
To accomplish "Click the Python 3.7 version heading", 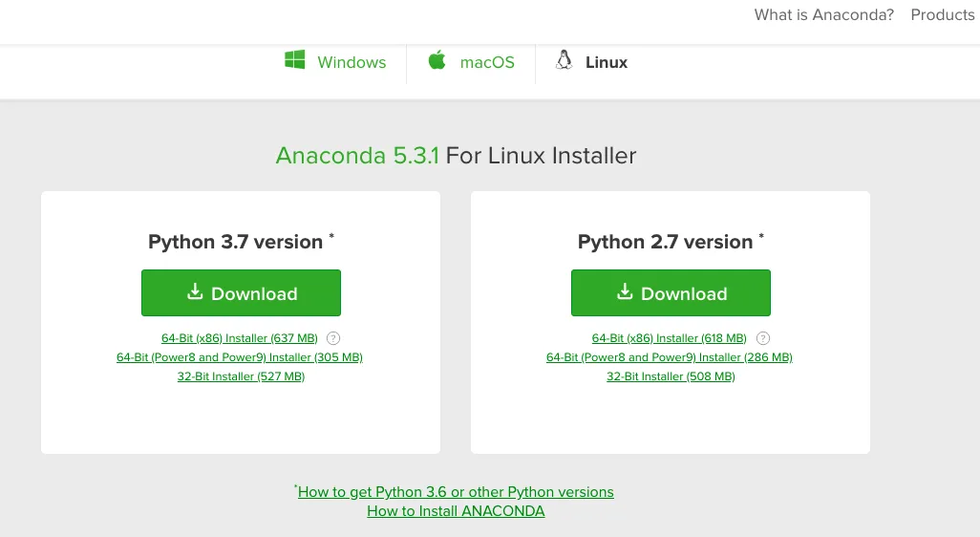I will [x=241, y=242].
